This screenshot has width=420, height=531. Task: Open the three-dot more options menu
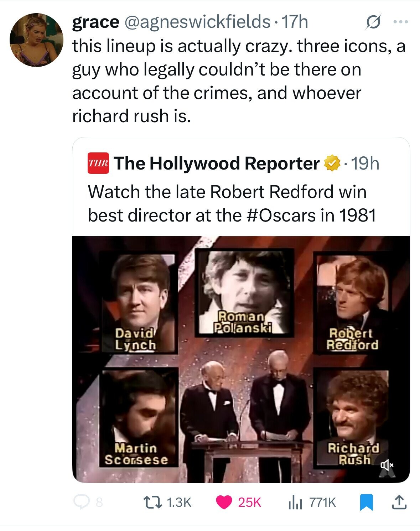[400, 22]
